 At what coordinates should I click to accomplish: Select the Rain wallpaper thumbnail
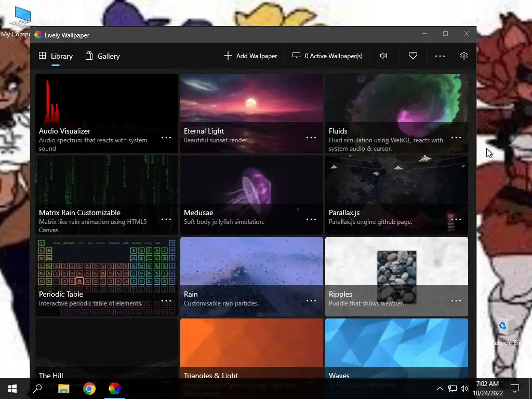coord(251,276)
